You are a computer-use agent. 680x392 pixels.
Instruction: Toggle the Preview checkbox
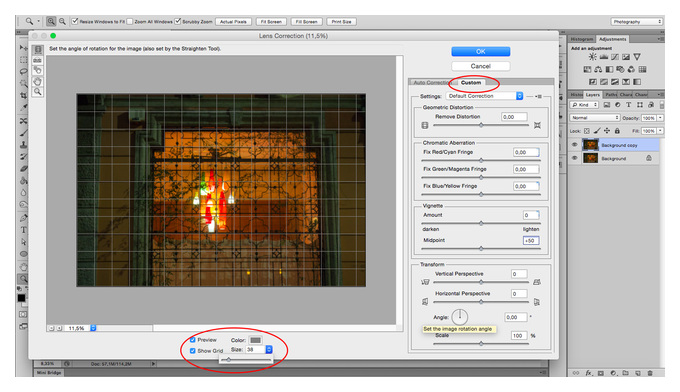(193, 340)
